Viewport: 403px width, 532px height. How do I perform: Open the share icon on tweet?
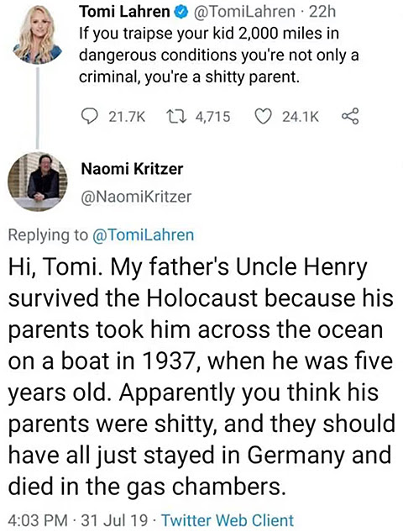(350, 117)
